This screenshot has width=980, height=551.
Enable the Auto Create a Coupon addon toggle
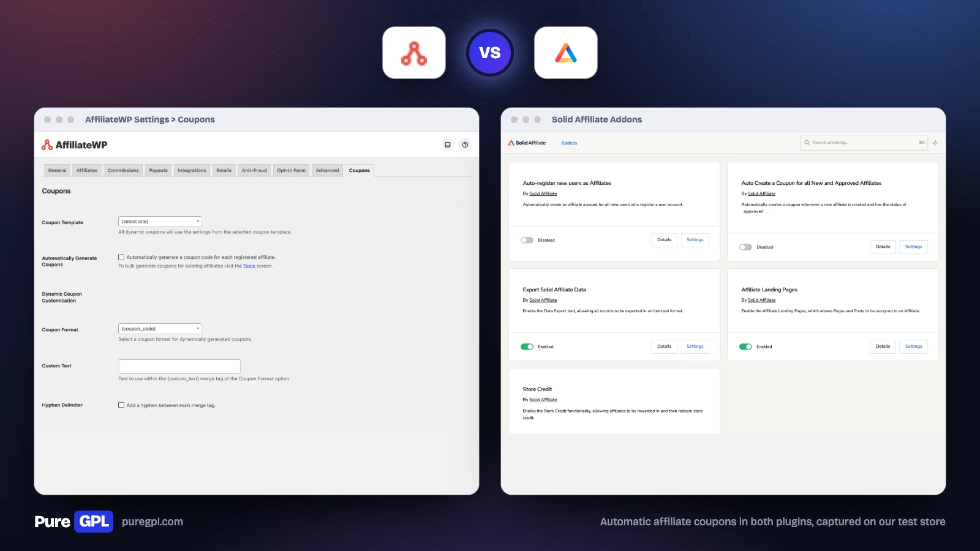[x=745, y=247]
